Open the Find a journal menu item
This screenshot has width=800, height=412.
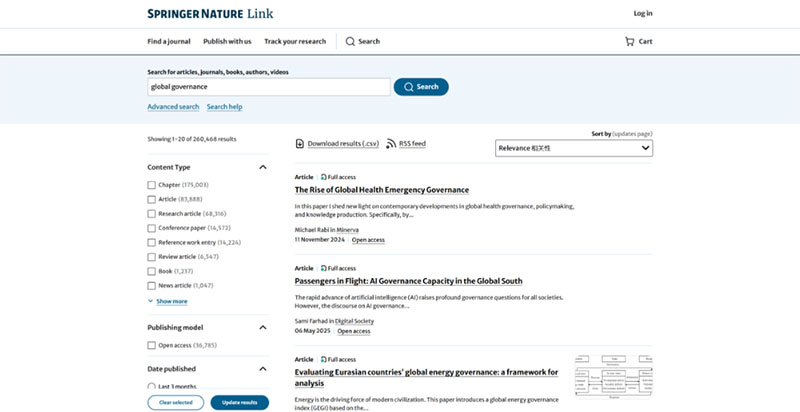pyautogui.click(x=168, y=41)
